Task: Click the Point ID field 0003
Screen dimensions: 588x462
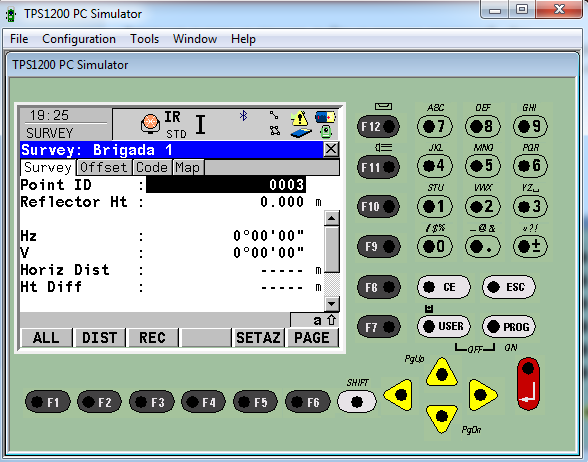Action: point(226,185)
